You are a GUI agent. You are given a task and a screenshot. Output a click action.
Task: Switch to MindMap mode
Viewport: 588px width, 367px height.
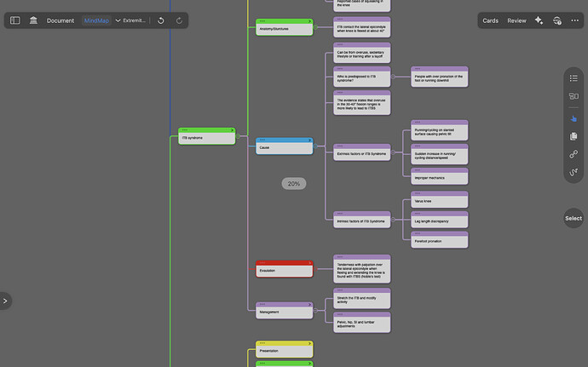click(96, 20)
